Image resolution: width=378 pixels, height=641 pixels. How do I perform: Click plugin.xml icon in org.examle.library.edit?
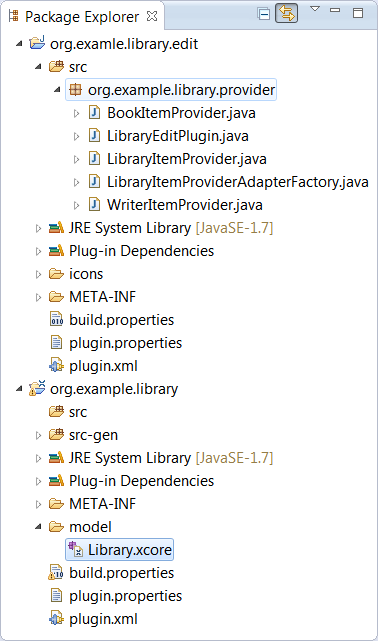56,365
